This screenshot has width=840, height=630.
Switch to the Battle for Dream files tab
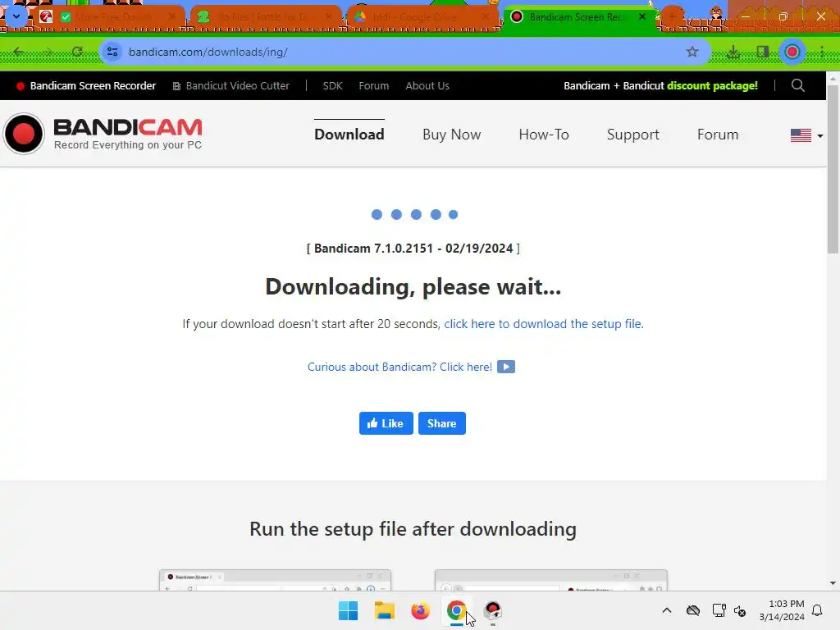pyautogui.click(x=266, y=17)
